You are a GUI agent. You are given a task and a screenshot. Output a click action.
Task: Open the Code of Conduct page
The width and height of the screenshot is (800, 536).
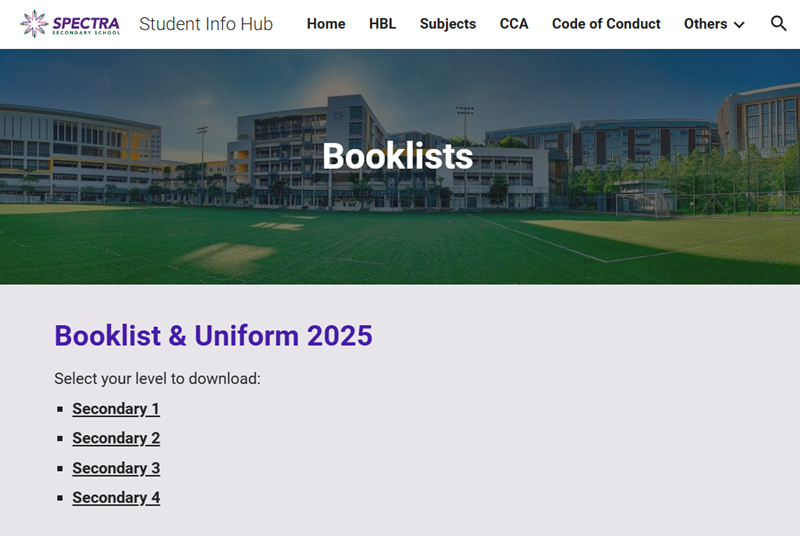[x=606, y=24]
